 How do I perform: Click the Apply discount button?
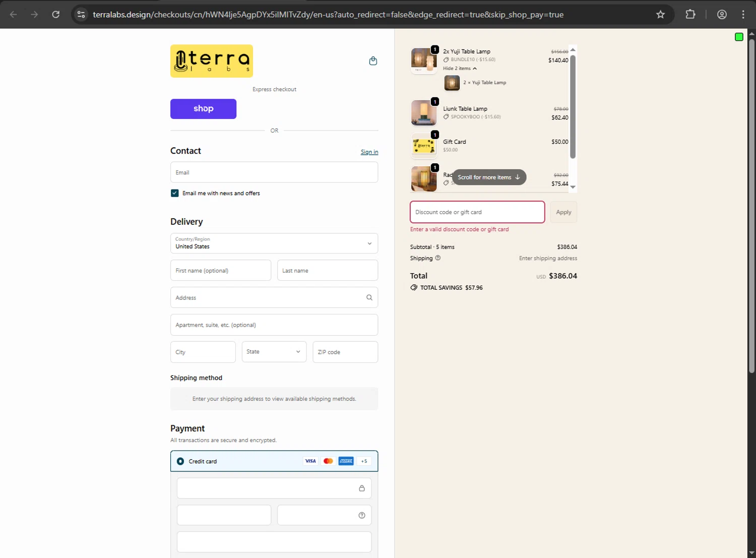(x=563, y=212)
